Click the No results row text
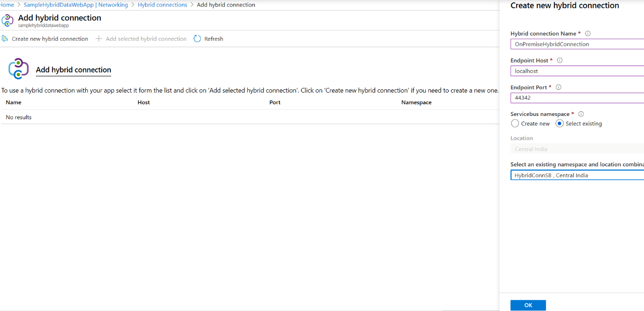644x311 pixels. click(x=19, y=117)
